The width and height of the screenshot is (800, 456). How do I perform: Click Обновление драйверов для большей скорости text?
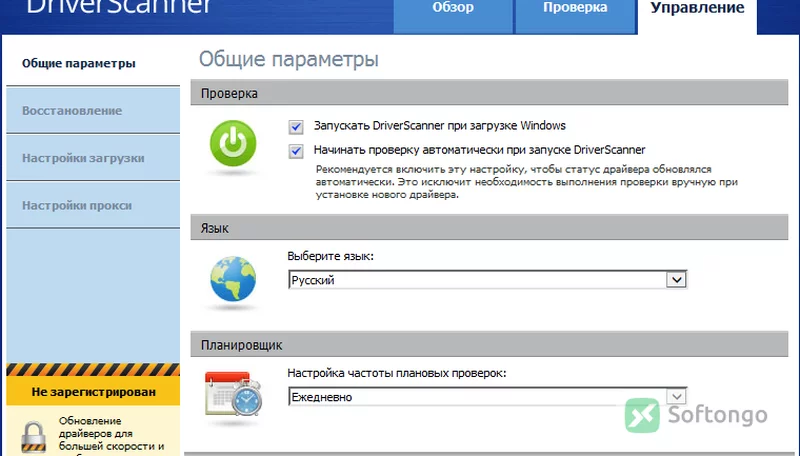[112, 436]
